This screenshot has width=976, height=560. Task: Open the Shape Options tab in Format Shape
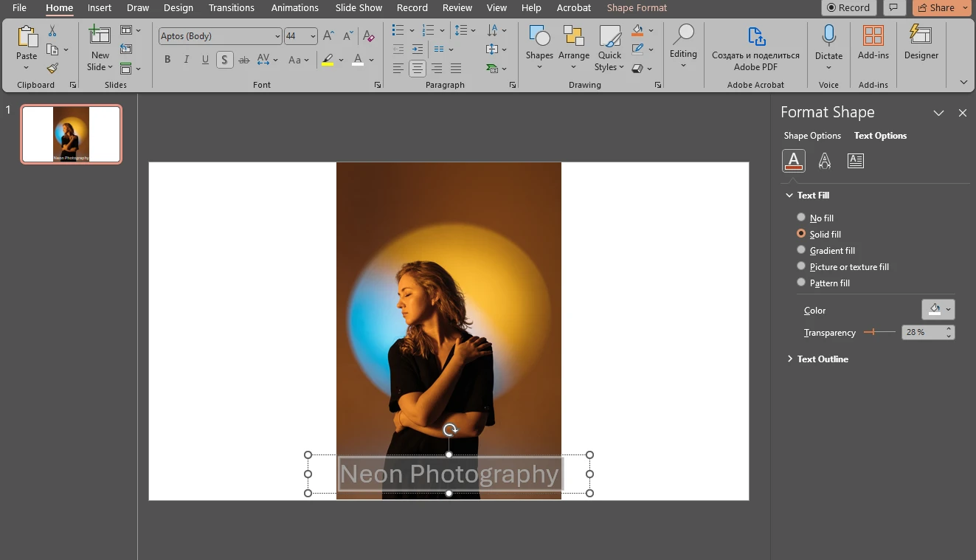pyautogui.click(x=812, y=135)
